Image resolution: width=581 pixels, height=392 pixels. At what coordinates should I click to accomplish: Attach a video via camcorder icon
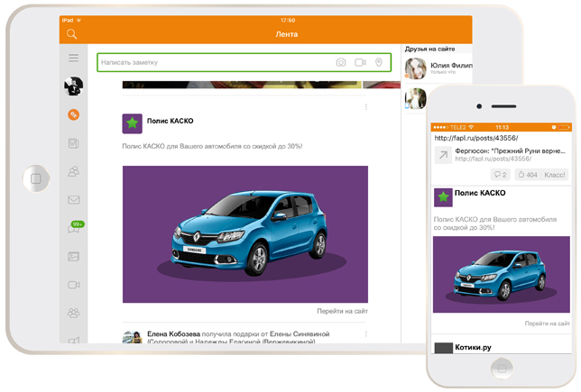[x=360, y=62]
